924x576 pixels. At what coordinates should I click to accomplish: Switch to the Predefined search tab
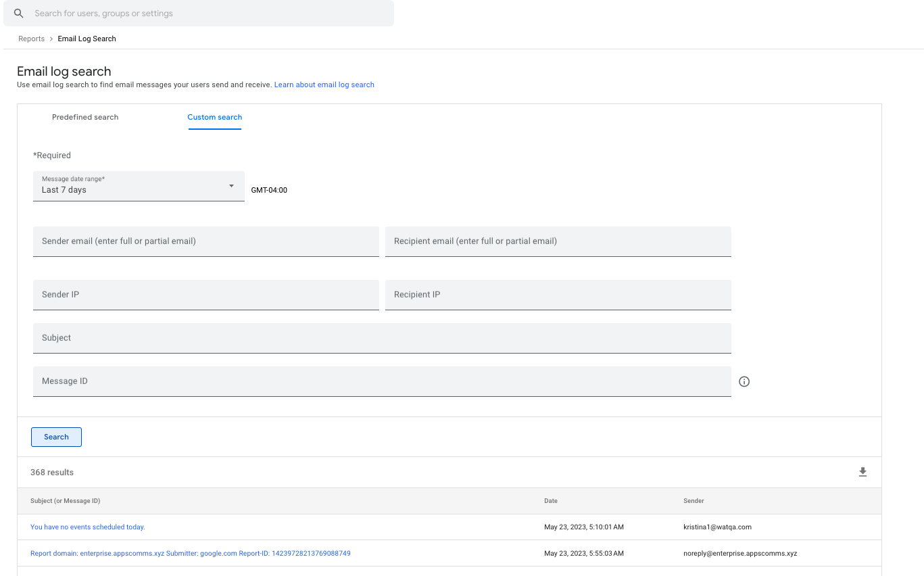(x=85, y=117)
